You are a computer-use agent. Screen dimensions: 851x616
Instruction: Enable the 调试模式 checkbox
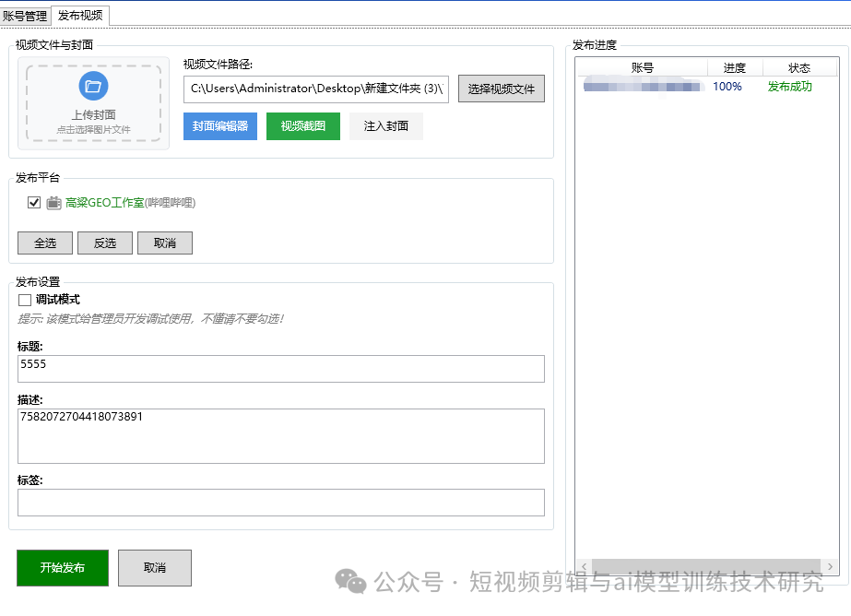[23, 299]
